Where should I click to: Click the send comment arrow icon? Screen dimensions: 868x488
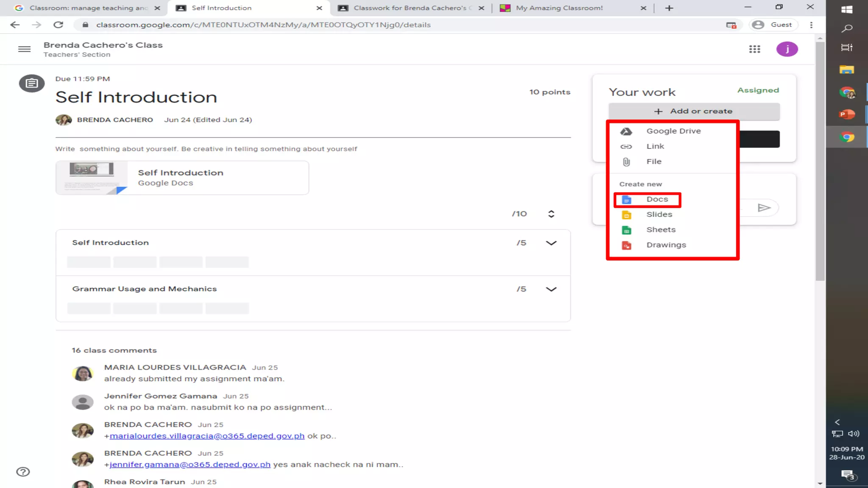[x=764, y=208]
